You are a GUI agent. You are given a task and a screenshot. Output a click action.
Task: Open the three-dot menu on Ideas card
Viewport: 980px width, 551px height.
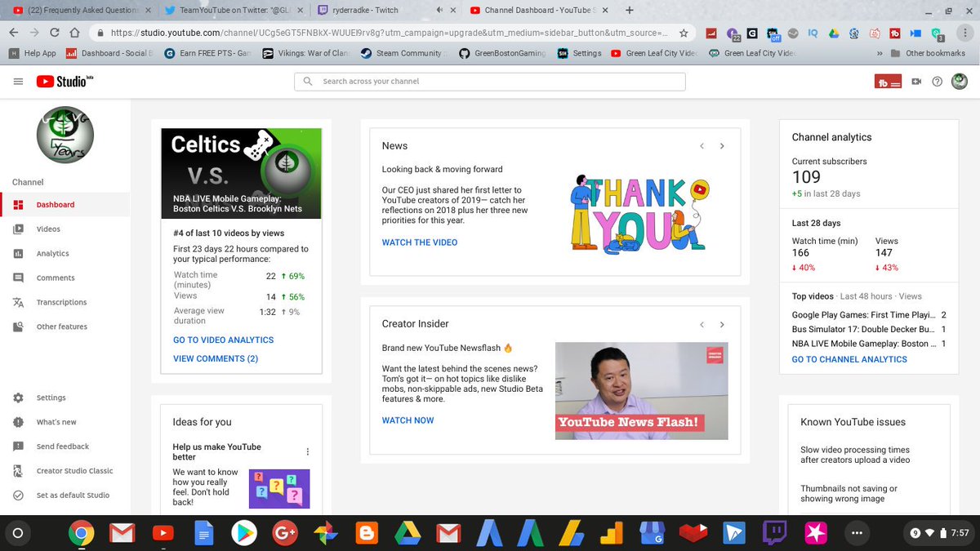click(308, 451)
